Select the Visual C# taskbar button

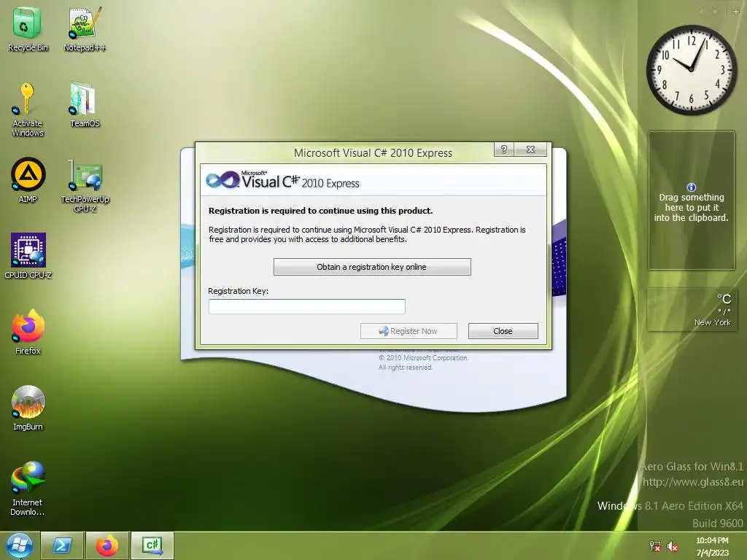(x=152, y=545)
